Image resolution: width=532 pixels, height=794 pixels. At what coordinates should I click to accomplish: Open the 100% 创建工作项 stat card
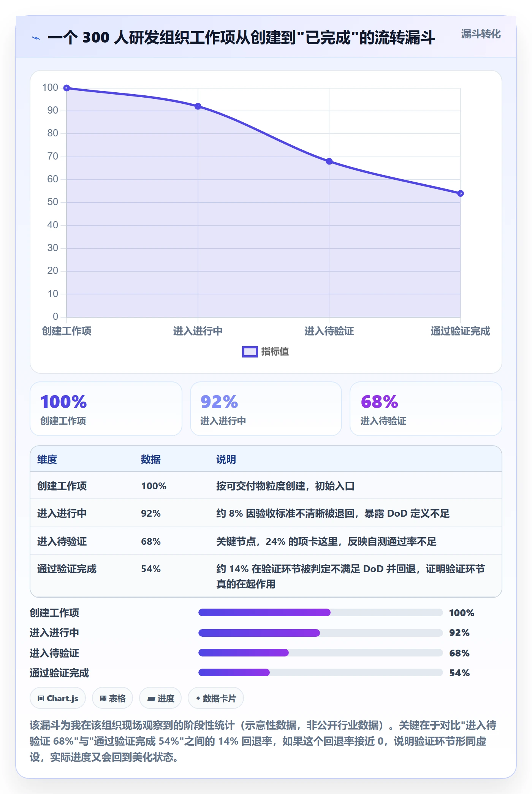click(x=106, y=409)
